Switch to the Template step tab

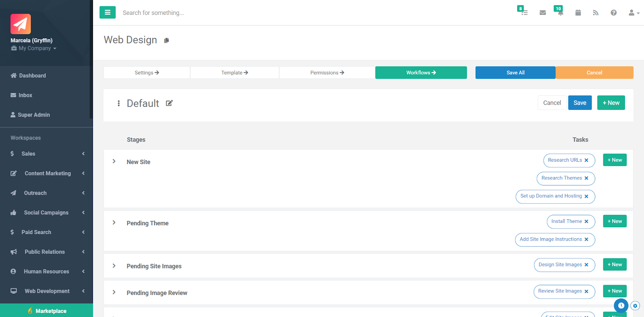click(x=235, y=73)
